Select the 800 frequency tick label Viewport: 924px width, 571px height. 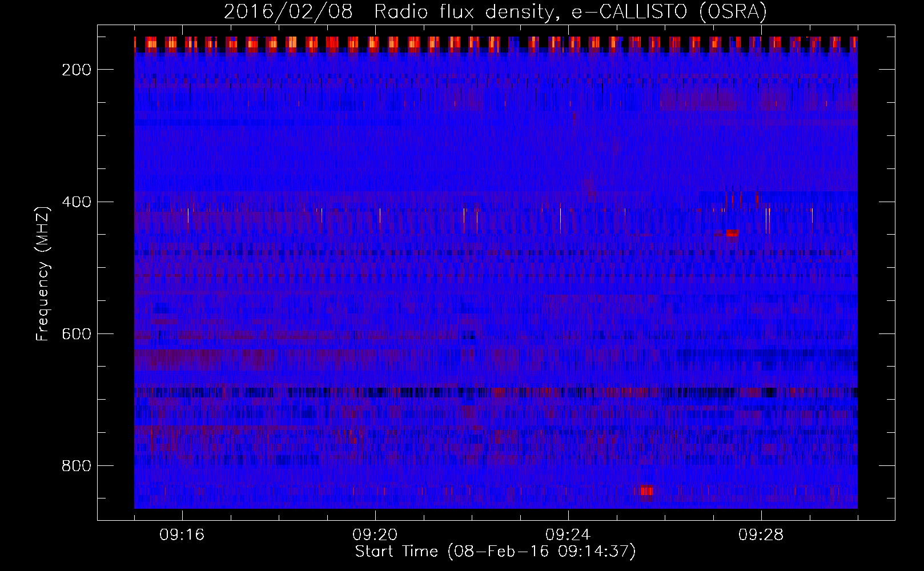pos(77,466)
